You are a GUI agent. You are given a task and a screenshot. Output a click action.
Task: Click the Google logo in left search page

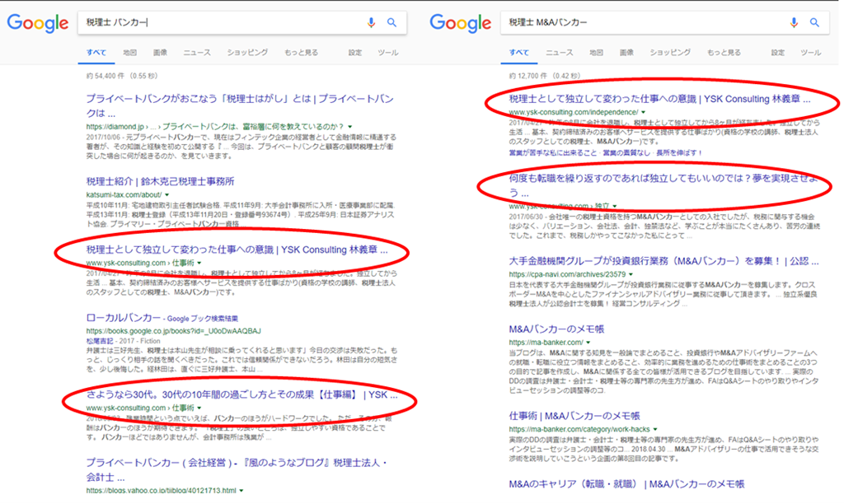38,23
